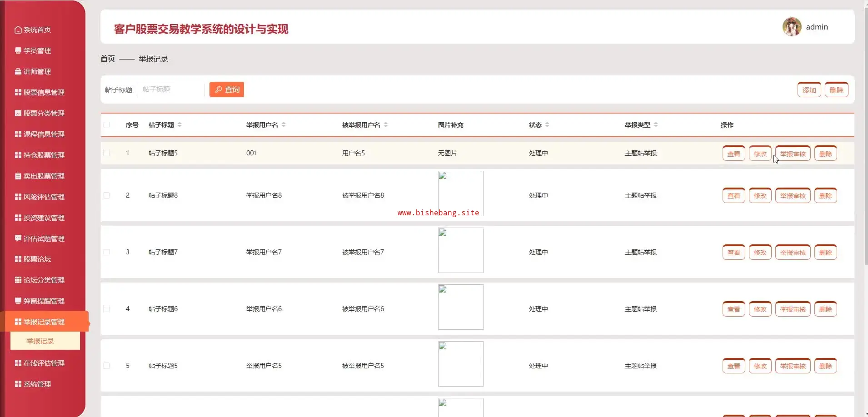Image resolution: width=868 pixels, height=417 pixels.
Task: Check the checkbox for row 1 帖子标题5
Action: pos(106,153)
